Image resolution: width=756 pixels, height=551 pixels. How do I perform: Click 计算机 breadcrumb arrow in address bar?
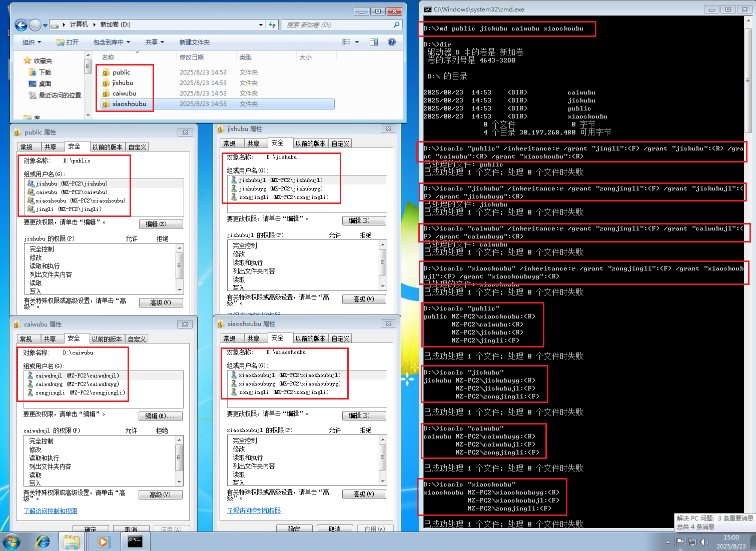93,24
